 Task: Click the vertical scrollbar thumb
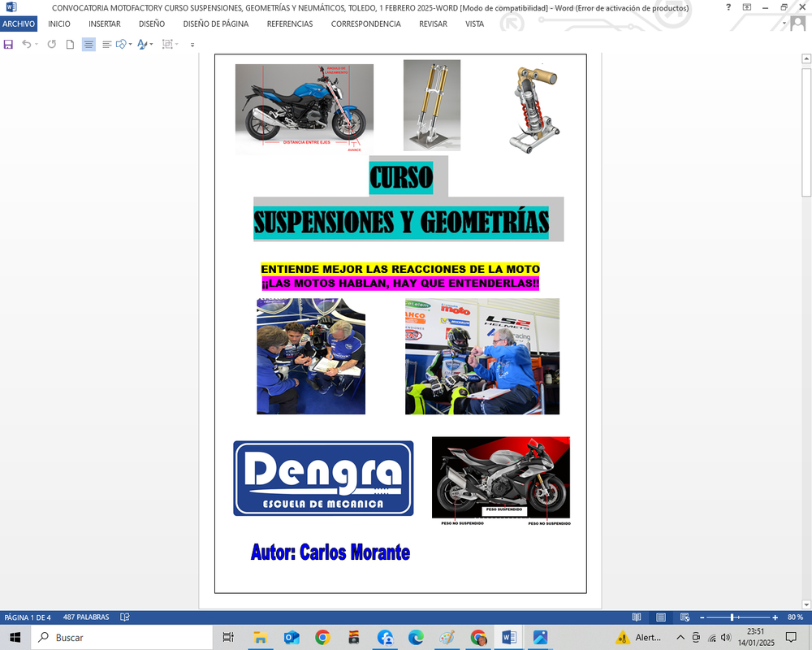coord(806,132)
